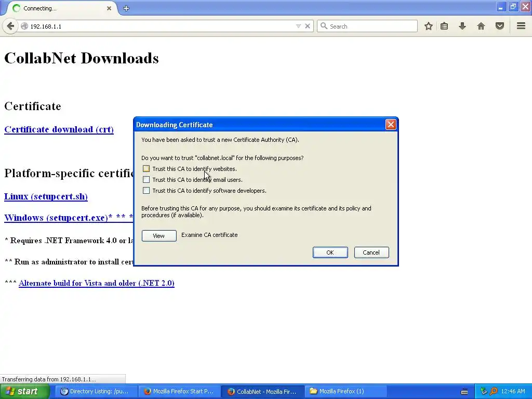Click the orange magnifier tray icon
Image resolution: width=532 pixels, height=399 pixels.
(494, 391)
